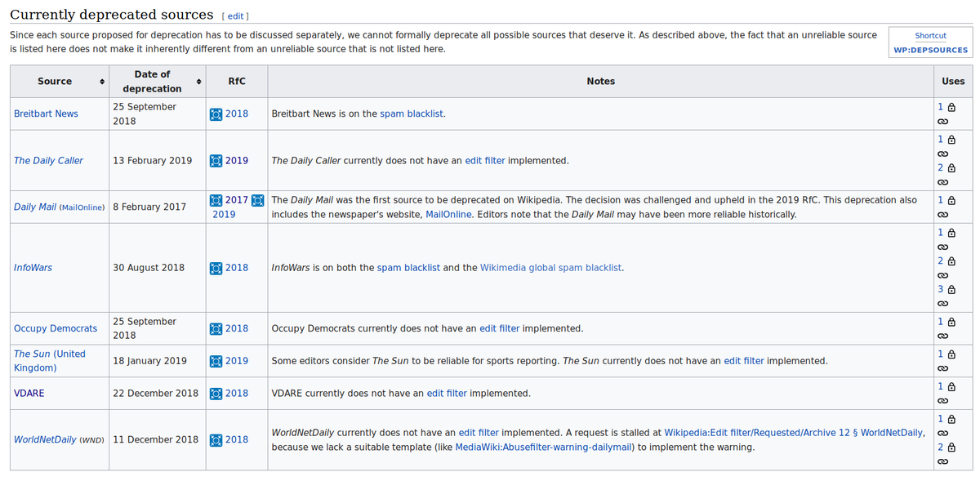Click the RfC icon before 2017 in Daily Mail row

click(x=216, y=200)
